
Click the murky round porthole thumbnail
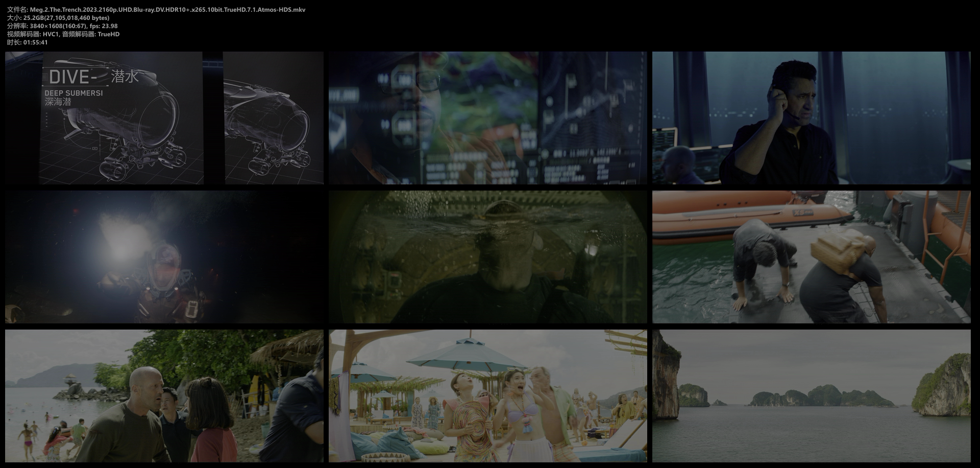(487, 257)
